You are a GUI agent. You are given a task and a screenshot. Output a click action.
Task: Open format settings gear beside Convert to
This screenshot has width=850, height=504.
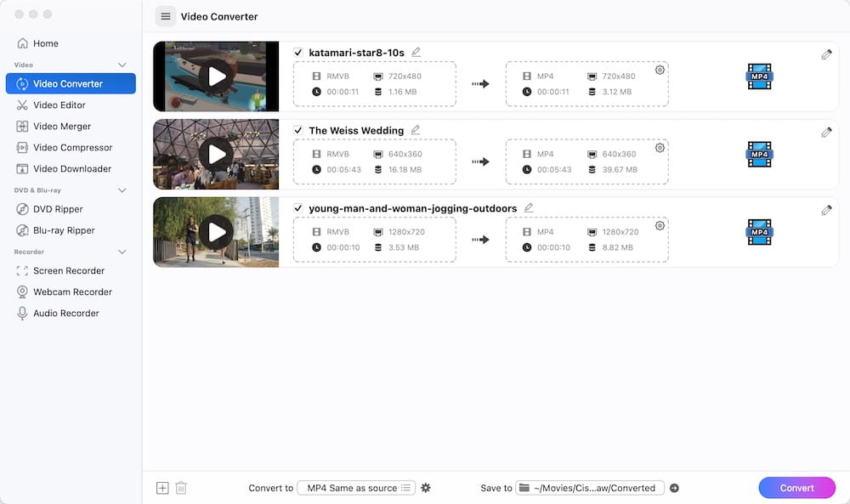coord(426,488)
